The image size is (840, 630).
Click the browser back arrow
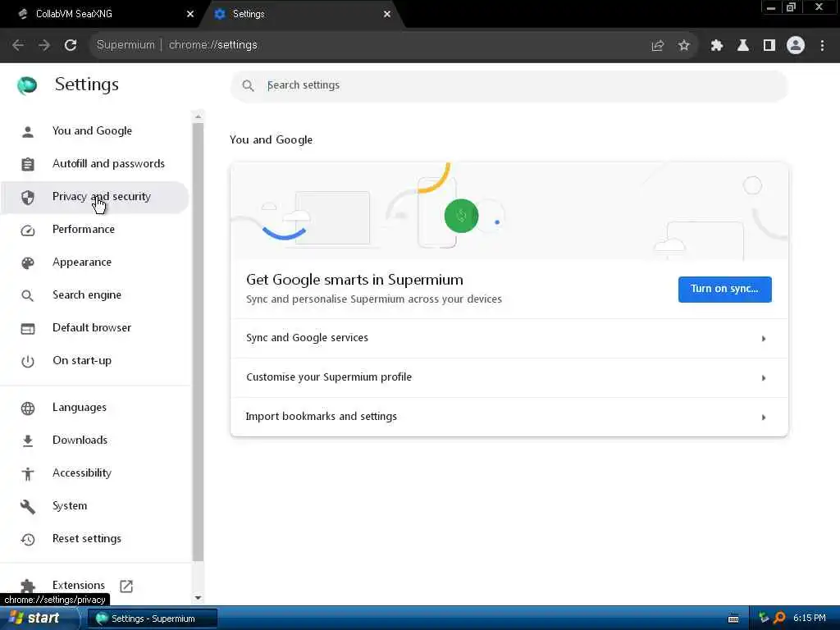(x=18, y=45)
